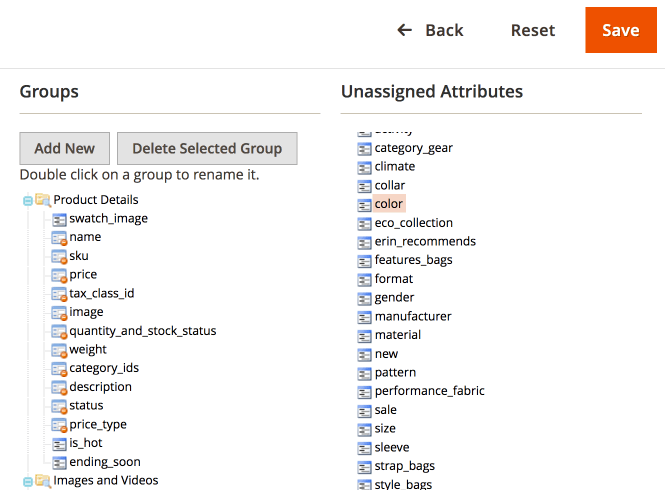Click the quantity_and_stock_status attribute icon
The height and width of the screenshot is (490, 665).
tap(59, 332)
